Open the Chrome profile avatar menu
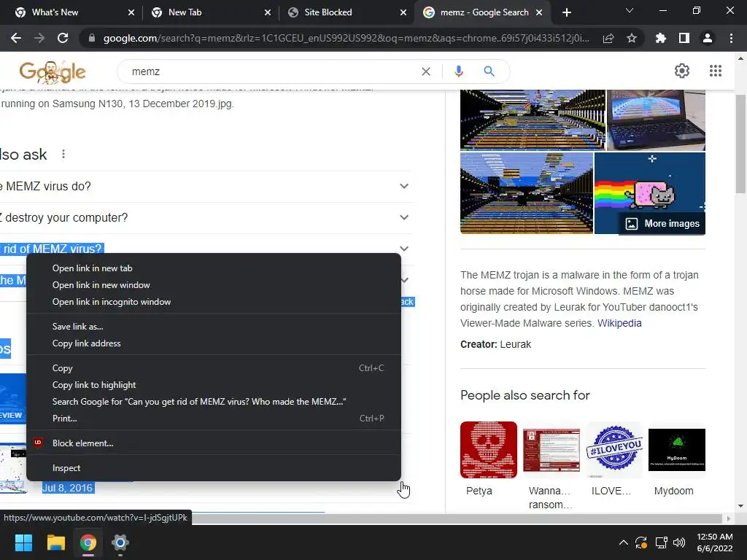Image resolution: width=747 pixels, height=560 pixels. coord(708,38)
